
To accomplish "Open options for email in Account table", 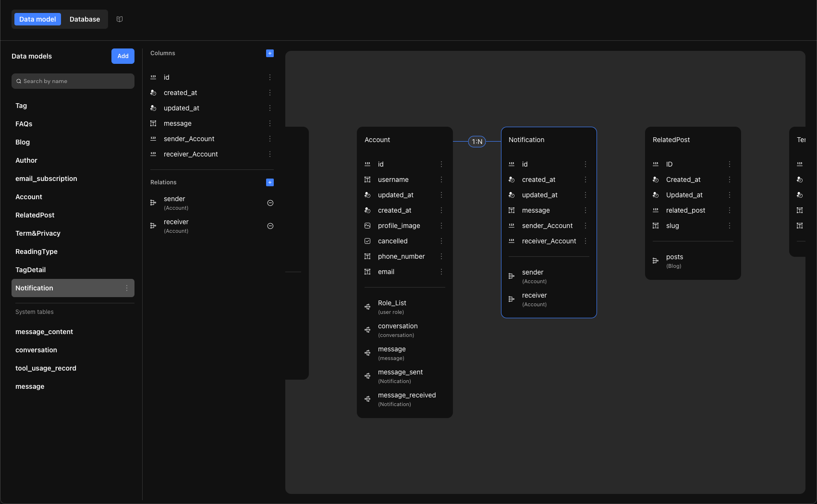I will [x=441, y=272].
